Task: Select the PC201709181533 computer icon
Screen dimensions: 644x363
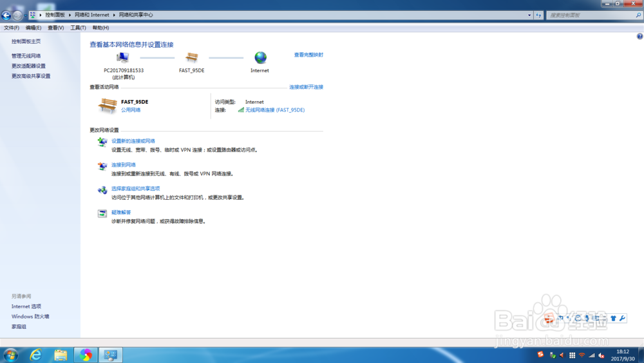Action: (122, 57)
